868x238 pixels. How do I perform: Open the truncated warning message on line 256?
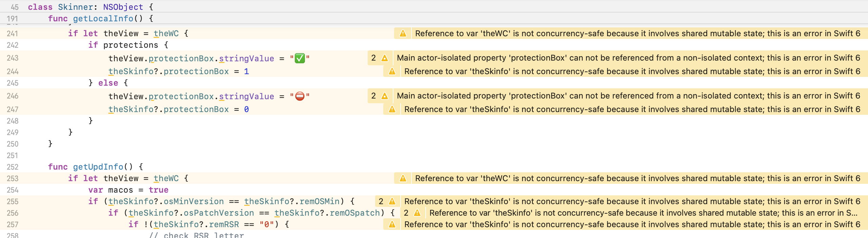643,213
